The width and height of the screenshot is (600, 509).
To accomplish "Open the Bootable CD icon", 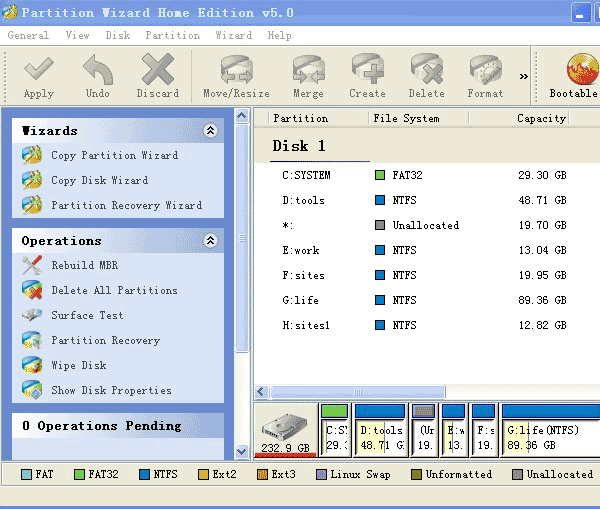I will [x=583, y=69].
